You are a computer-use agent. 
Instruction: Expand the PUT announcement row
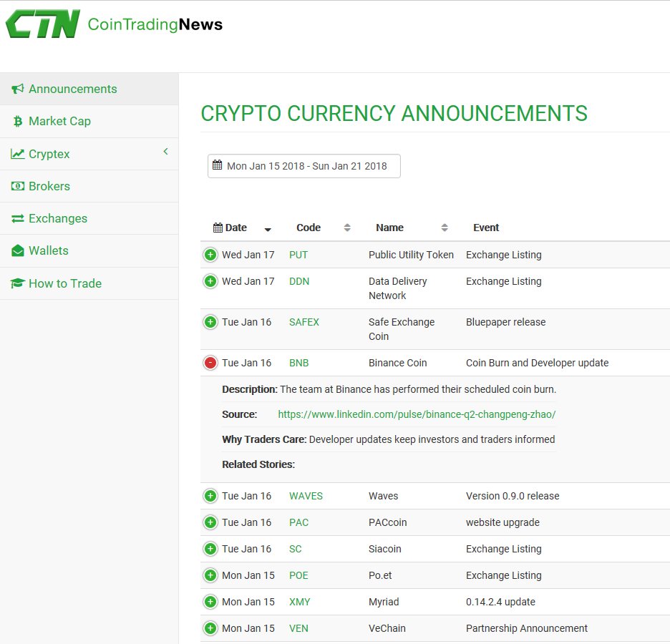210,255
